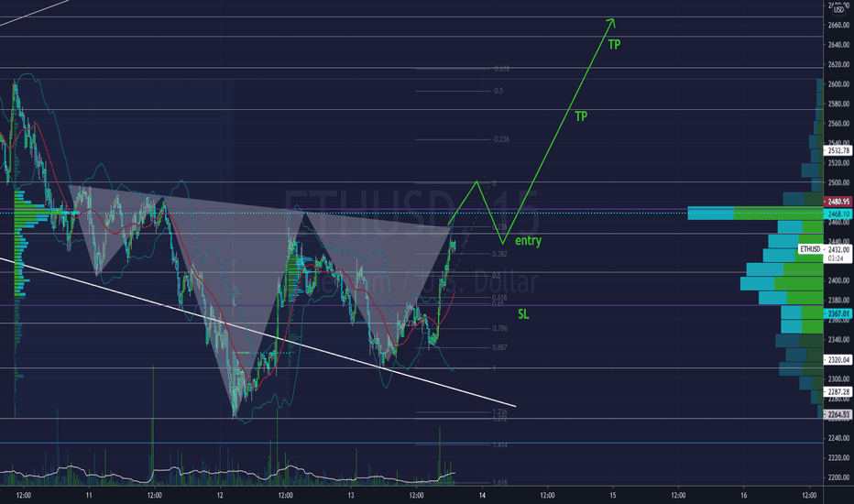The height and width of the screenshot is (504, 854).
Task: Click the 2240.00 price scale value
Action: pyautogui.click(x=838, y=438)
